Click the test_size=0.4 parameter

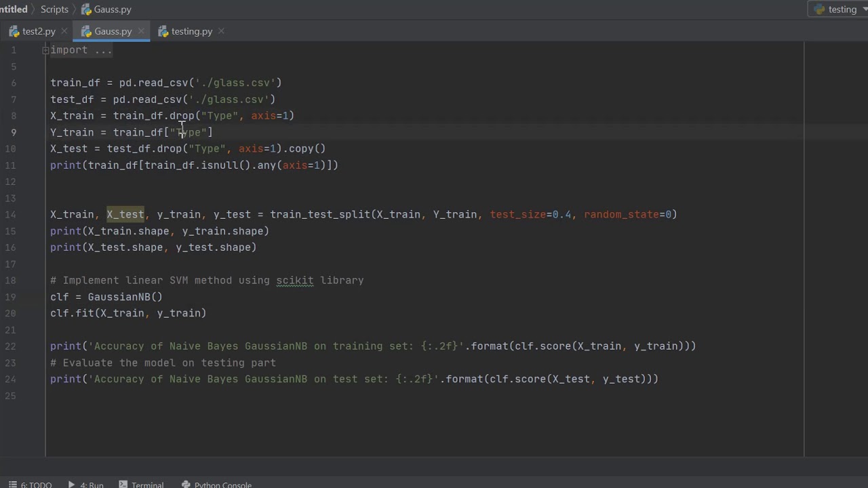tap(531, 214)
